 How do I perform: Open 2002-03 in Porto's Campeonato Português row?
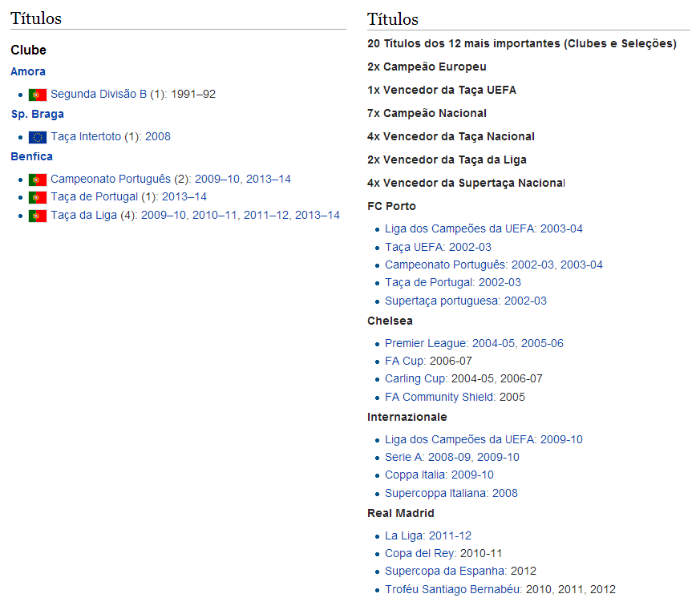(532, 265)
